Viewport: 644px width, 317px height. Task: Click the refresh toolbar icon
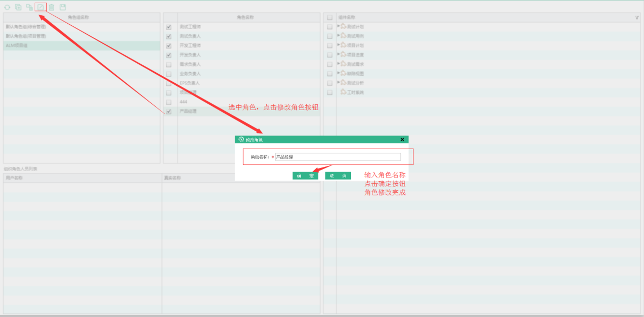[7, 7]
